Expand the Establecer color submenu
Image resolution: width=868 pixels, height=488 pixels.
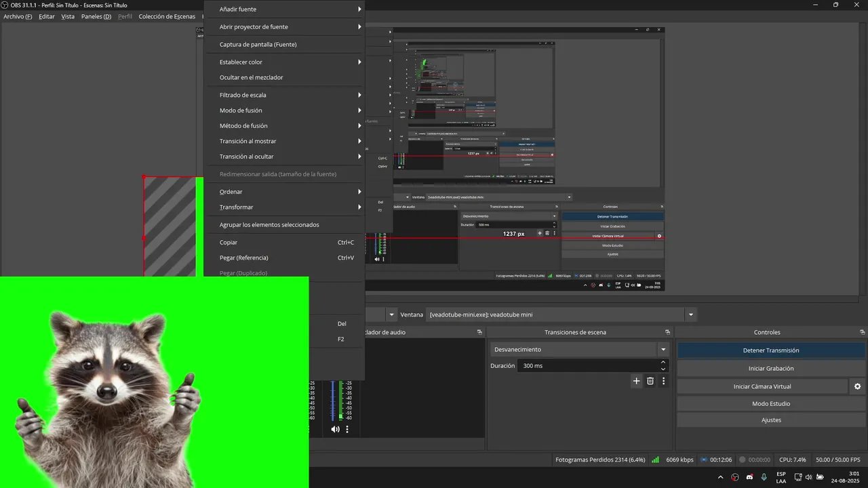coord(284,62)
